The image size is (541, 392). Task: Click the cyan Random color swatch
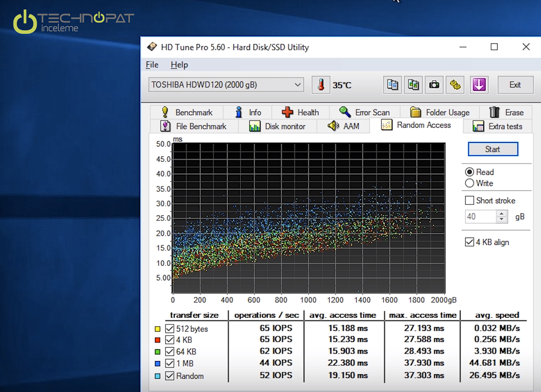click(x=158, y=376)
